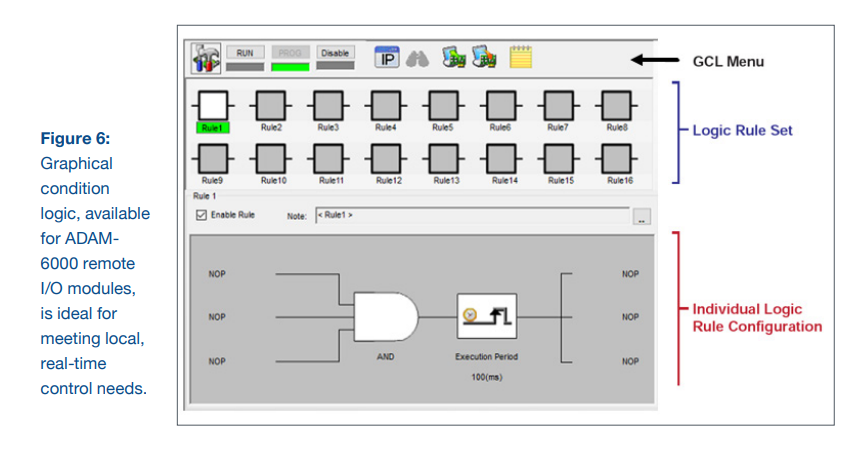The image size is (858, 450).
Task: Click the Note text field
Action: point(472,216)
